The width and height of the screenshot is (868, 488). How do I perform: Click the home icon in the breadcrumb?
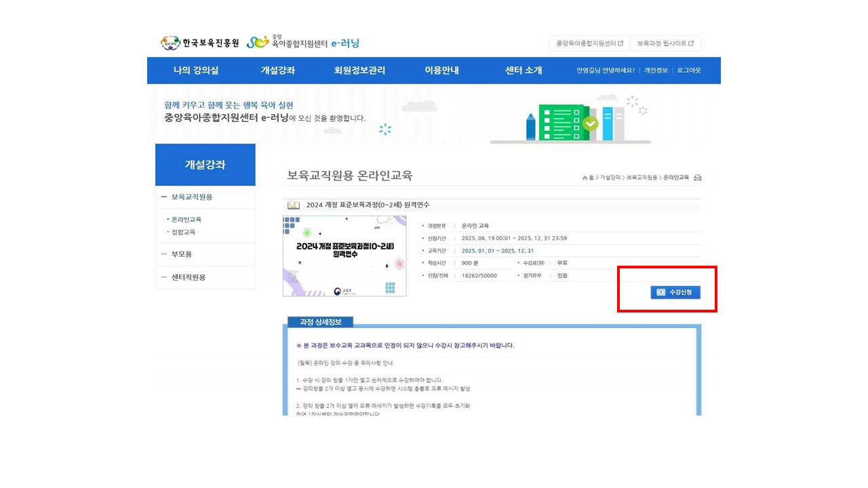(x=585, y=178)
